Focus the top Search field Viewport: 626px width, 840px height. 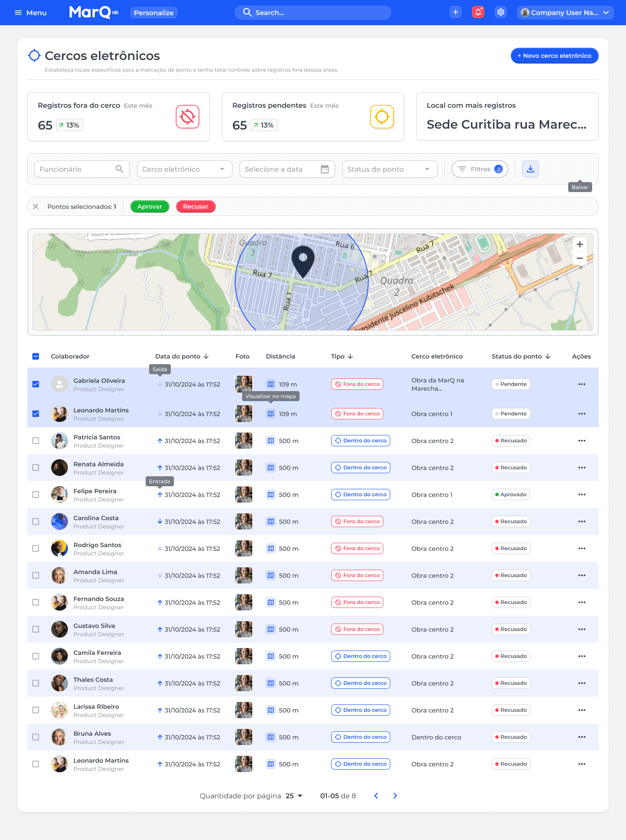click(313, 13)
